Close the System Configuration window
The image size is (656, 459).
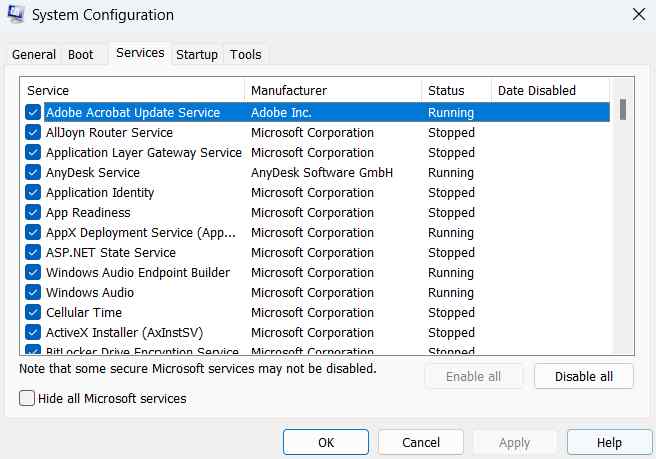pos(639,15)
